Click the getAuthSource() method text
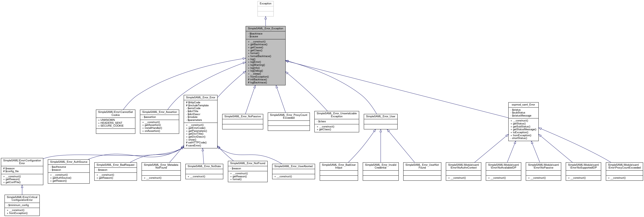The image size is (644, 217). (x=61, y=178)
